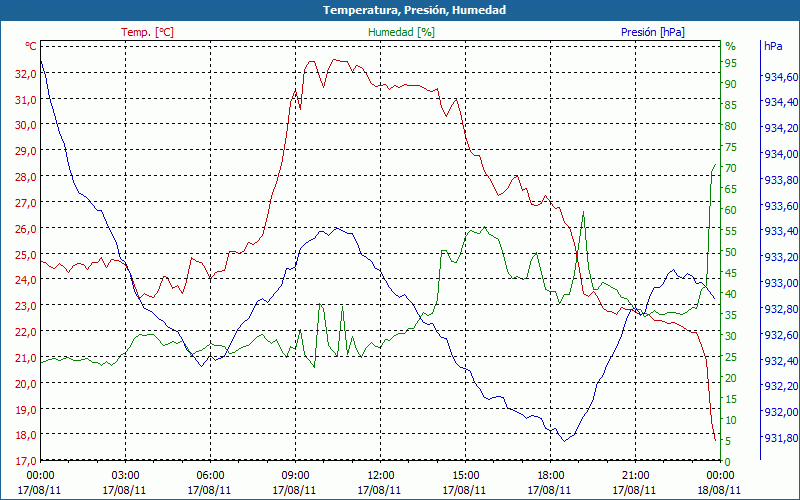800x500 pixels.
Task: Click temperature axis value "30,0"
Action: (26, 125)
